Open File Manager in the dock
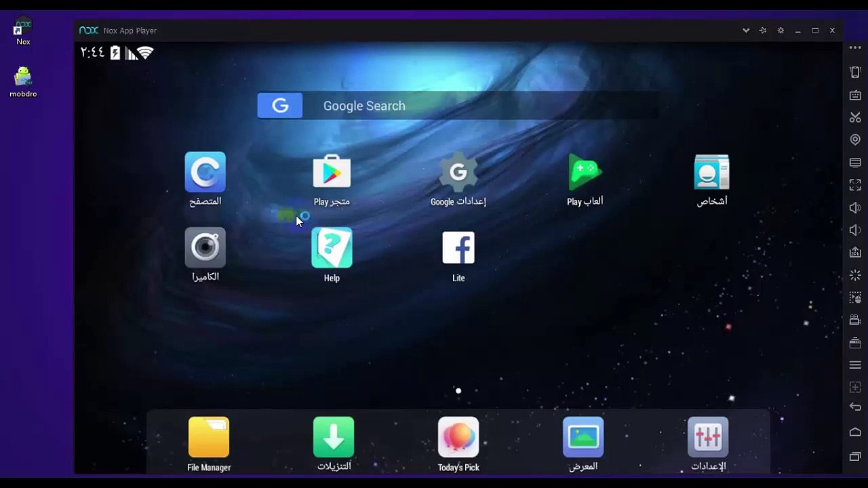Viewport: 868px width, 488px height. tap(209, 437)
